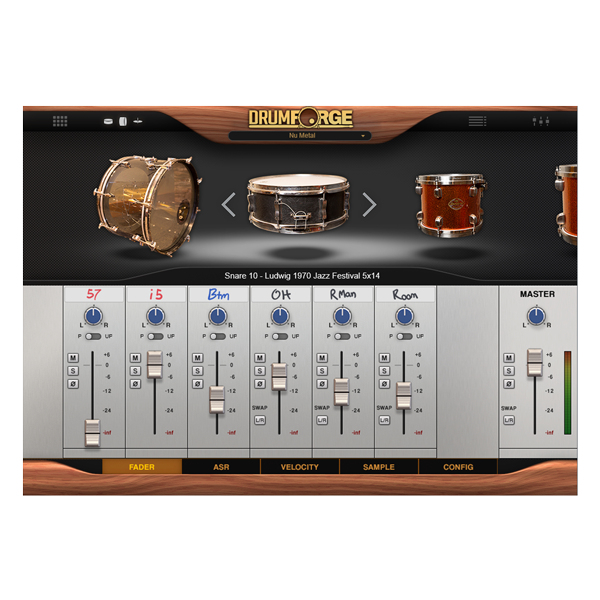Swap L/R on the OH channel
Viewport: 600px width, 600px height.
pyautogui.click(x=260, y=420)
